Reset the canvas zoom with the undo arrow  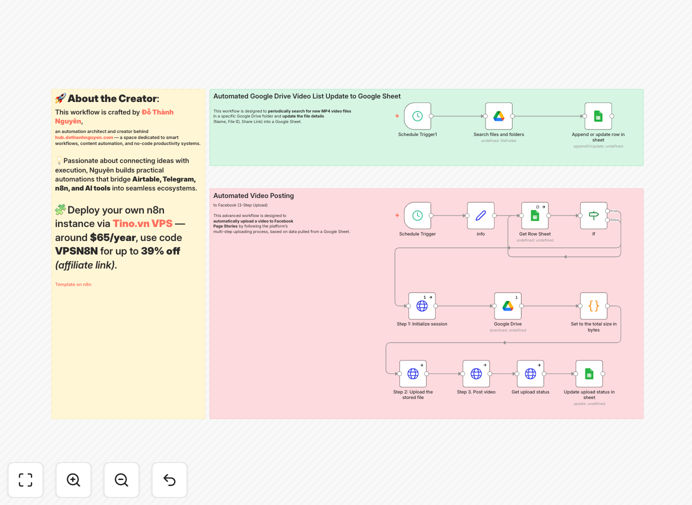(169, 480)
